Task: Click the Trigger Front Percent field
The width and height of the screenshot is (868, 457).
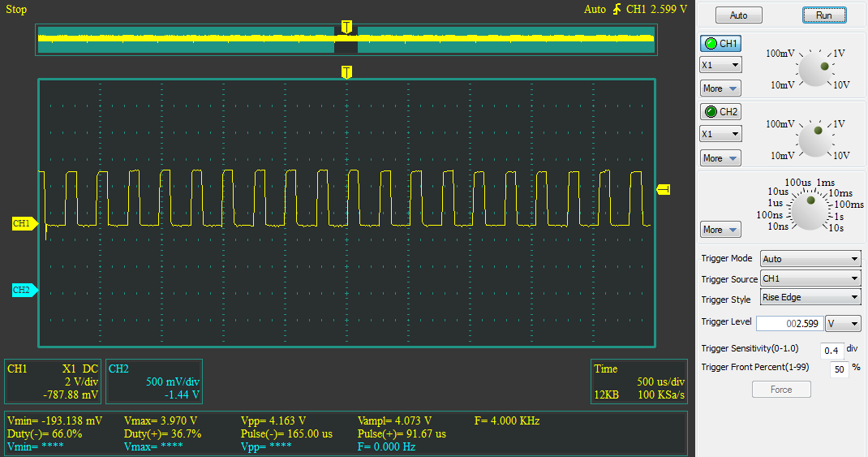Action: pyautogui.click(x=840, y=369)
